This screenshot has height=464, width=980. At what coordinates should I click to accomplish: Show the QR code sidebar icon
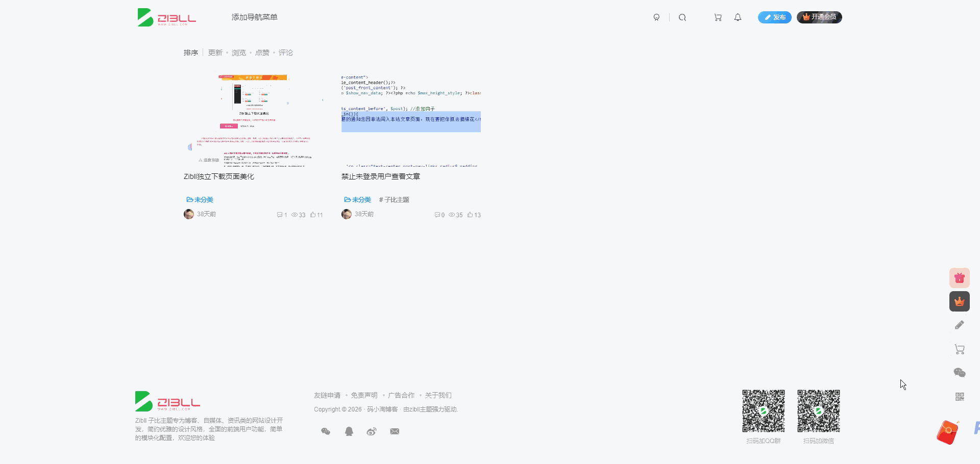click(960, 397)
